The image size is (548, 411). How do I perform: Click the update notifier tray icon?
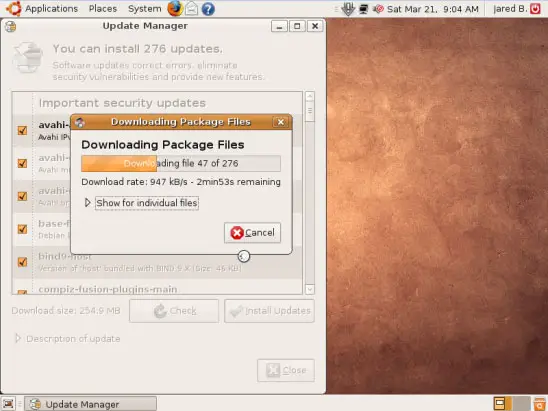pyautogui.click(x=348, y=9)
